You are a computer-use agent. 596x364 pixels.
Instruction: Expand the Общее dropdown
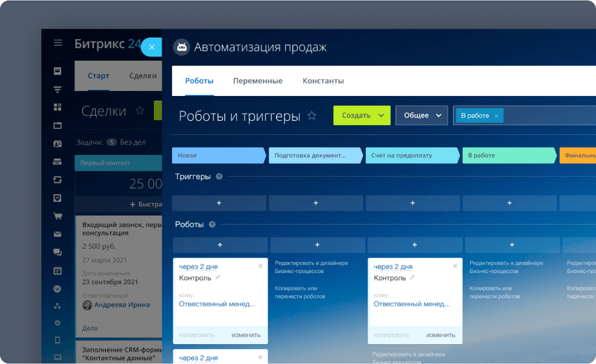(422, 115)
